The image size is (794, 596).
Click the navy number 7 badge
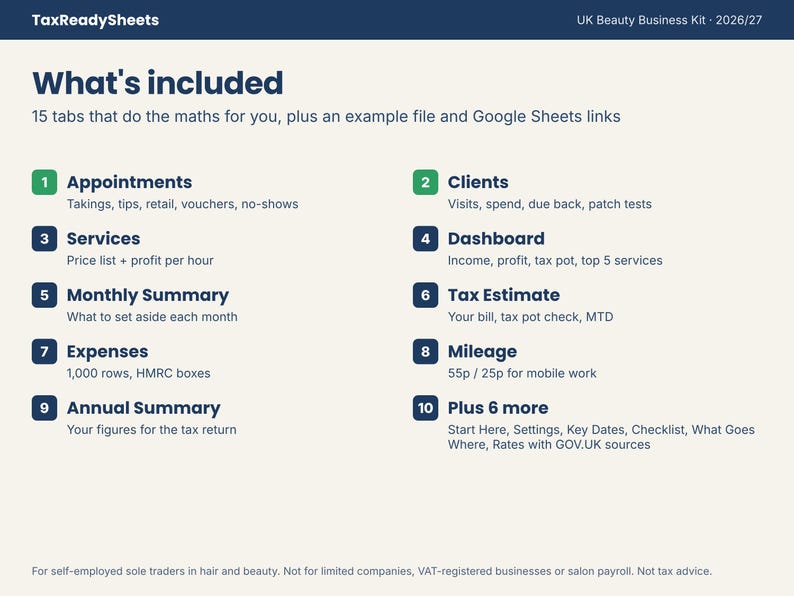45,351
